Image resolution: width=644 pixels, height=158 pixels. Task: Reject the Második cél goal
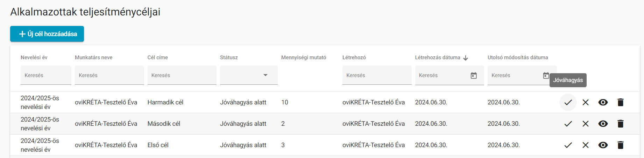click(x=585, y=124)
